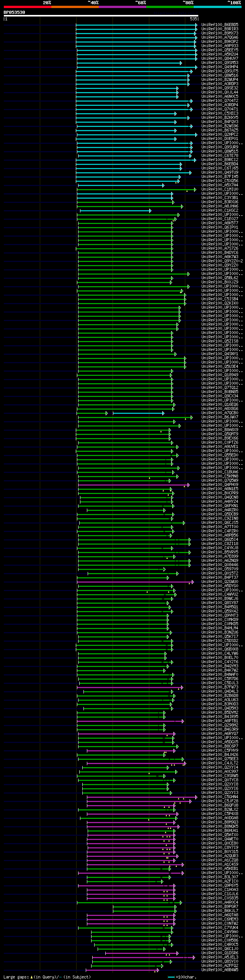Choose the UniRef100_B0XJZ9 hit

point(220,282)
